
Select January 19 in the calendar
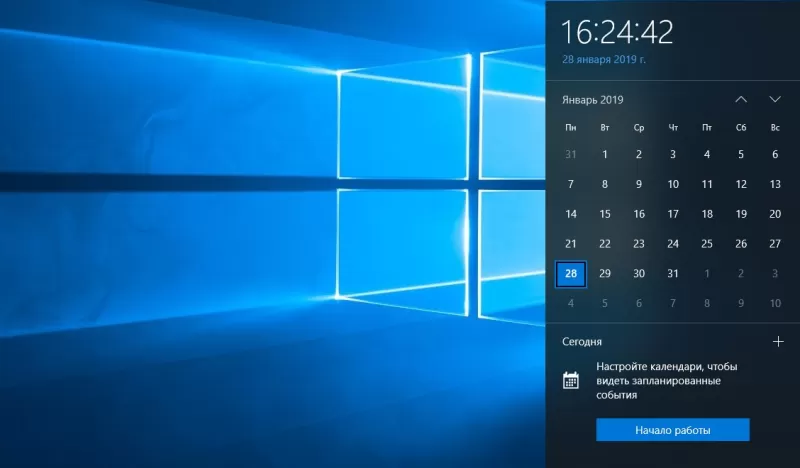pyautogui.click(x=741, y=214)
